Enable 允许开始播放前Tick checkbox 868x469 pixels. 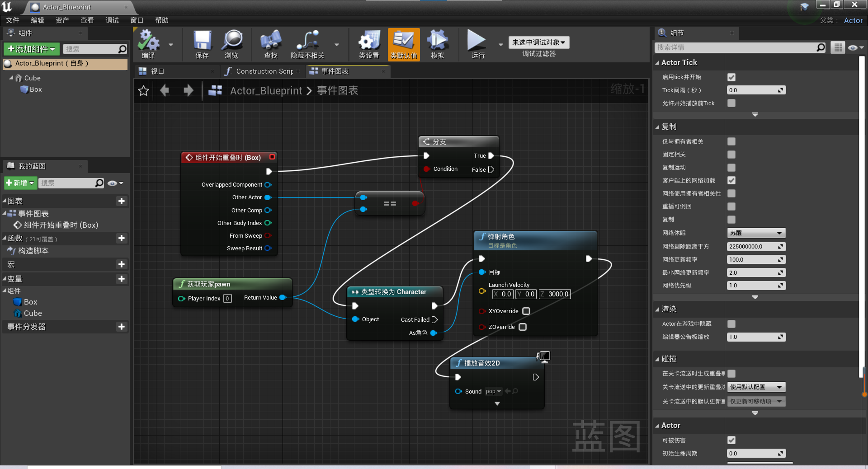point(731,103)
